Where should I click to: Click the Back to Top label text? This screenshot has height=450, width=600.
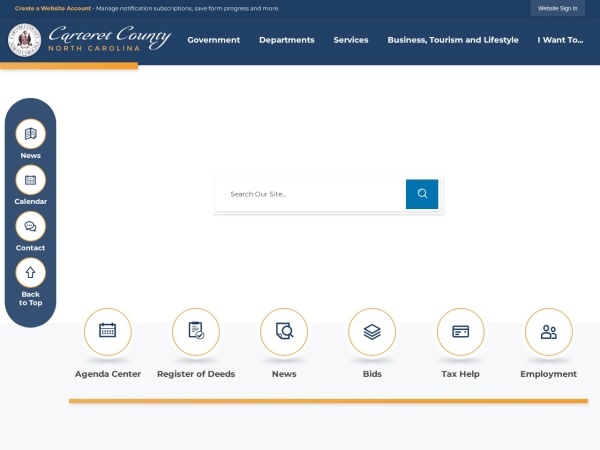point(31,298)
